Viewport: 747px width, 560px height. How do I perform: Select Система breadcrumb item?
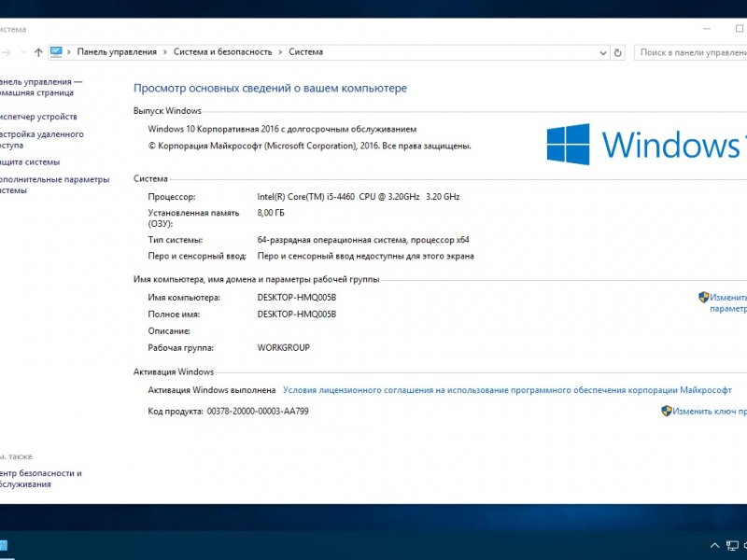coord(306,52)
